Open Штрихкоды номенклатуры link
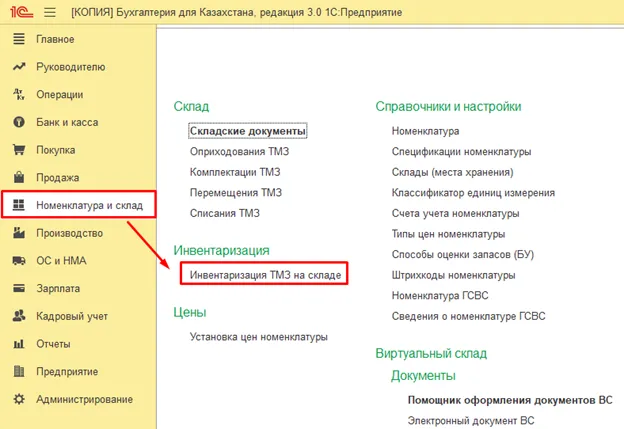 point(454,275)
